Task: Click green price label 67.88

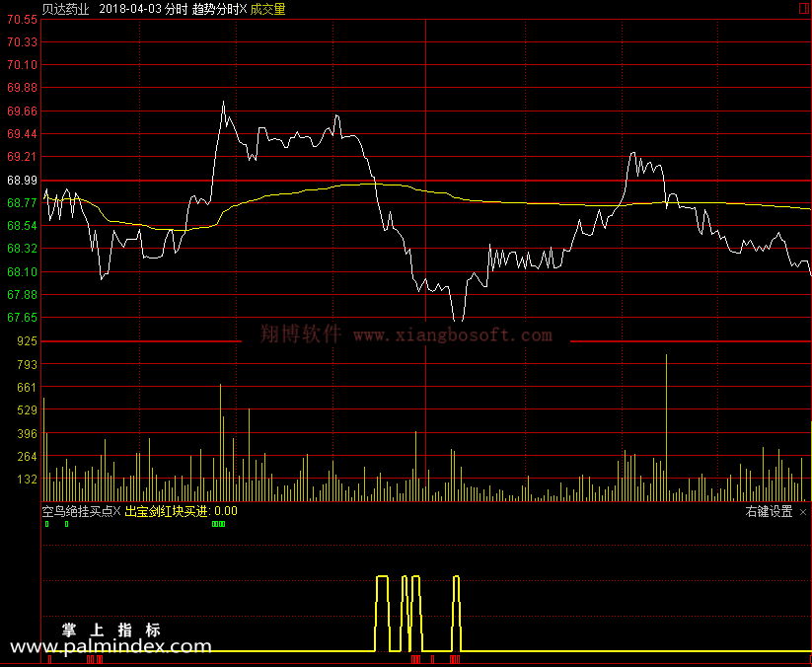Action: point(23,294)
